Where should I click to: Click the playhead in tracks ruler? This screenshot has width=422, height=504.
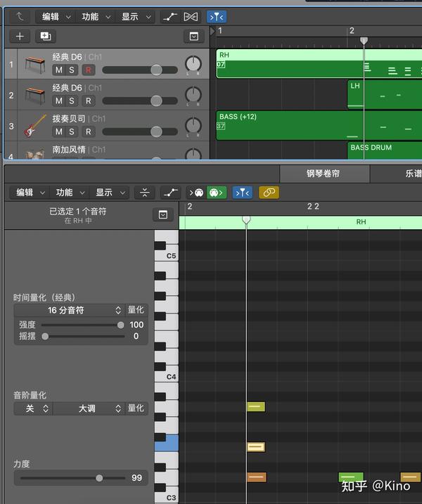pos(364,41)
